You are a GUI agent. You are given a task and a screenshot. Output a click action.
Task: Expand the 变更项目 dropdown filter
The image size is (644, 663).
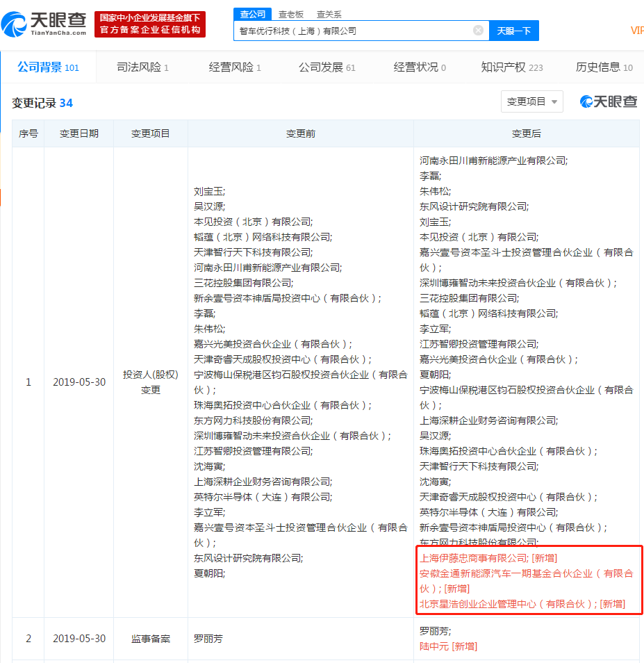click(531, 101)
